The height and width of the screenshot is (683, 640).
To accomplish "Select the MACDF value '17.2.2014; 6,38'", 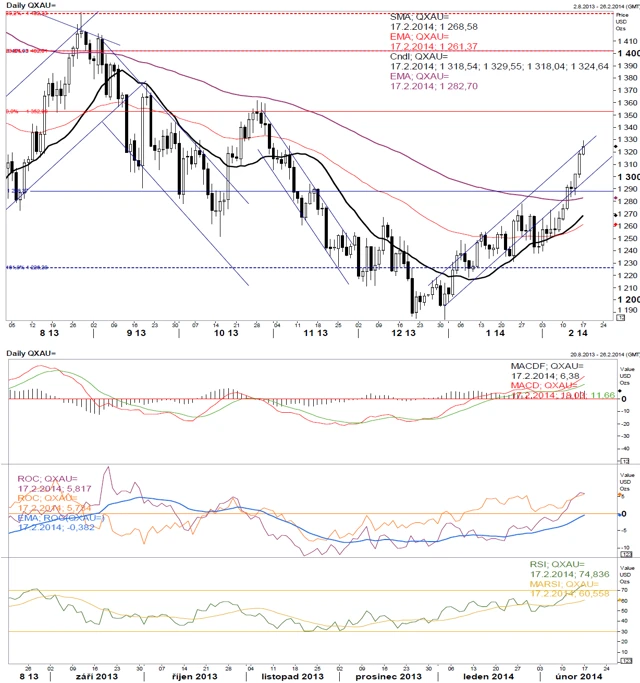I will click(x=545, y=376).
